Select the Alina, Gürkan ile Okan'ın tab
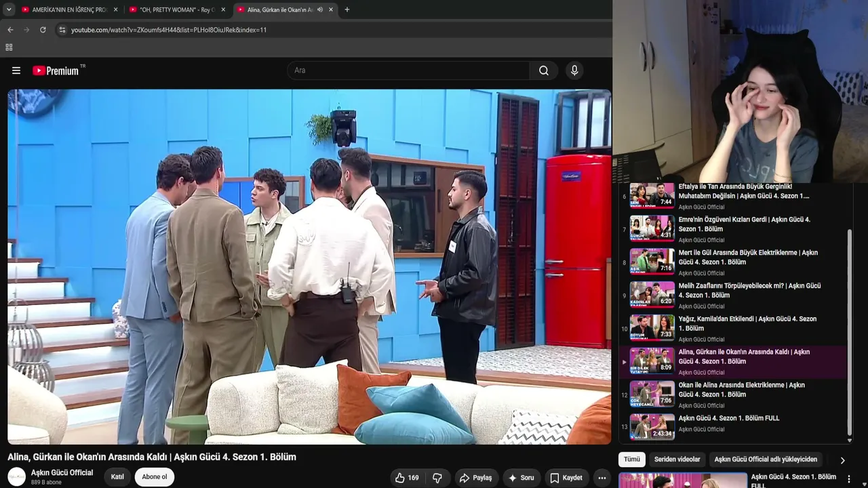868x488 pixels. coord(286,9)
